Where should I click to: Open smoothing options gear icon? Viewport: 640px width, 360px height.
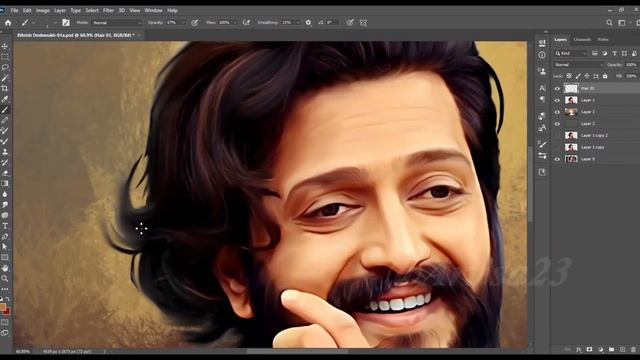click(308, 23)
